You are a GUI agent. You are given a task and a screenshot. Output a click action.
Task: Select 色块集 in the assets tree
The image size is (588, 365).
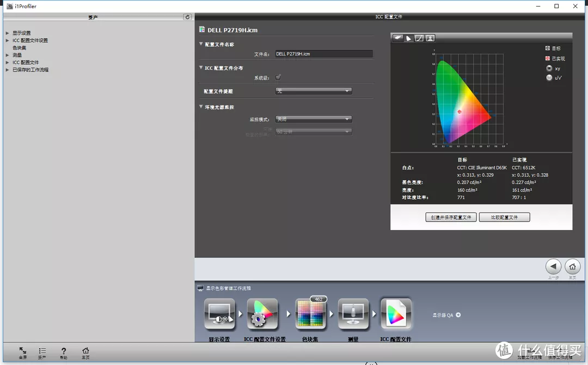pos(20,47)
